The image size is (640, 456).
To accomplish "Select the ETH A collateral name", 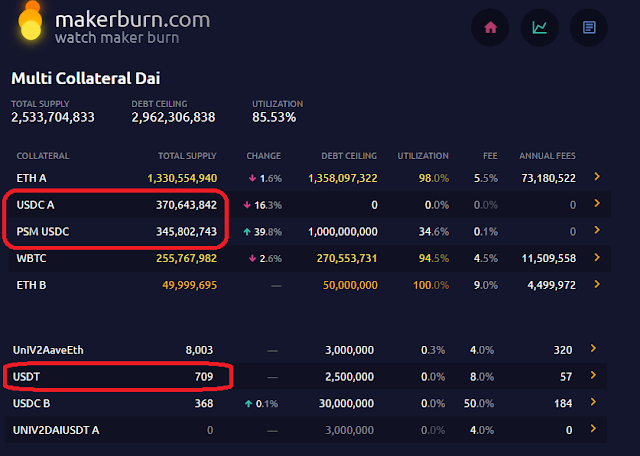I will point(31,178).
